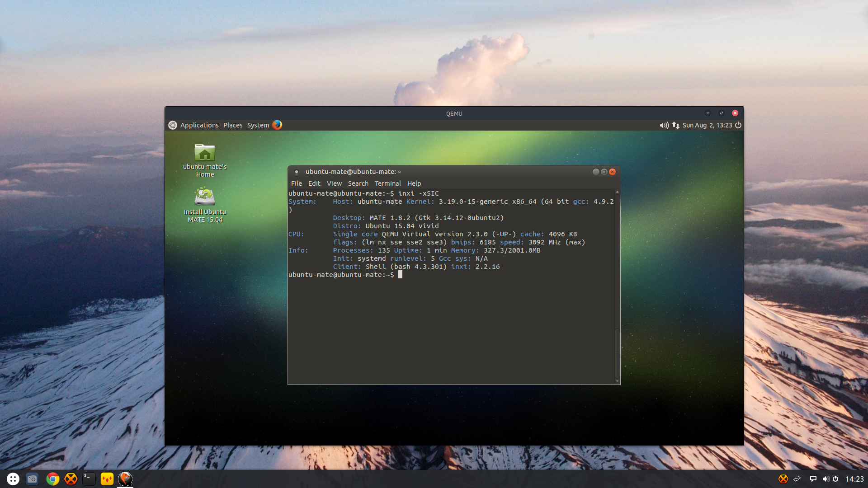This screenshot has width=868, height=488.
Task: Open the terminal File menu
Action: [297, 183]
